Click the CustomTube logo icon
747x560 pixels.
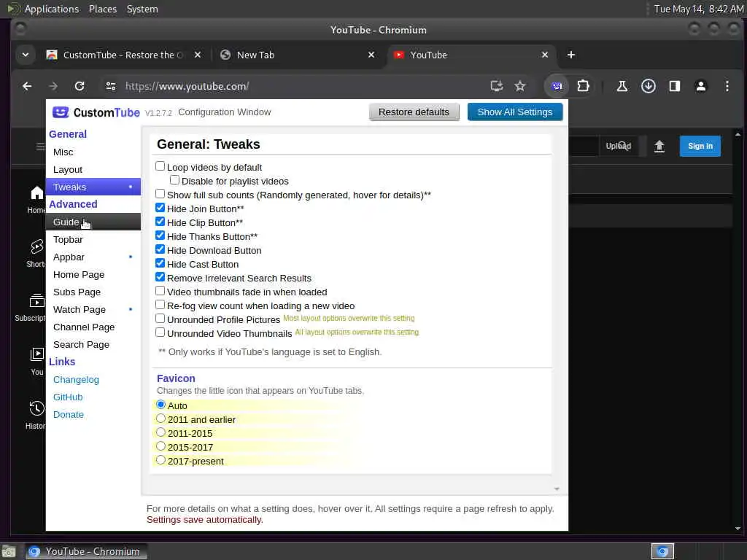[61, 112]
